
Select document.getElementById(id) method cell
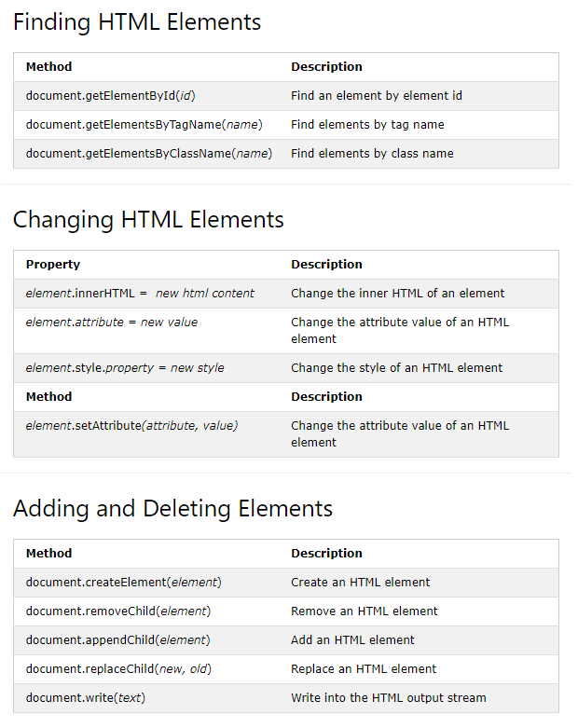coord(111,96)
